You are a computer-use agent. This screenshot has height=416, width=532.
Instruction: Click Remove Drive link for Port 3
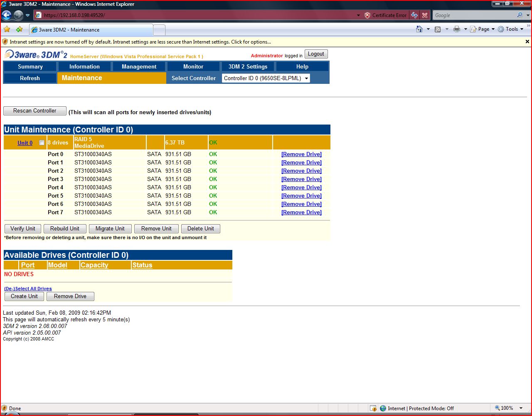coord(301,179)
